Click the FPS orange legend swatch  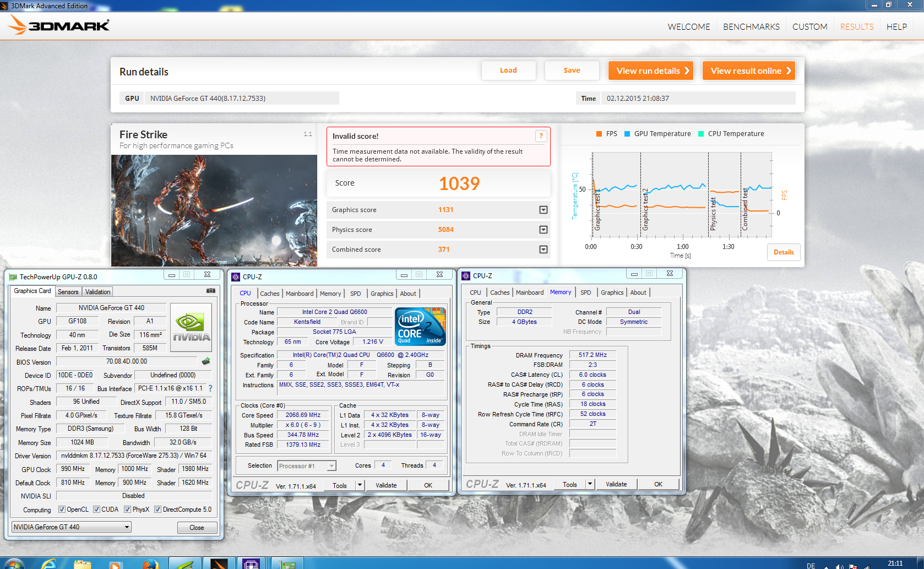[x=599, y=134]
